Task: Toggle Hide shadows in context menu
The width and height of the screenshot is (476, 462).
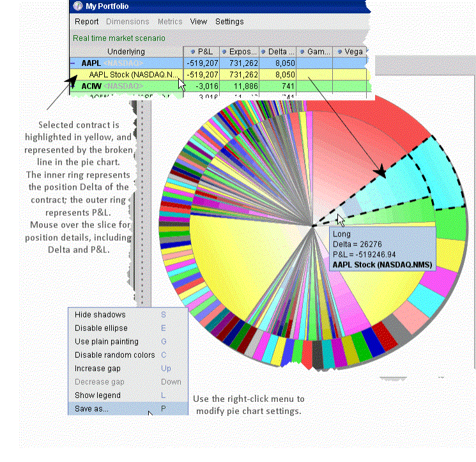Action: coord(100,315)
